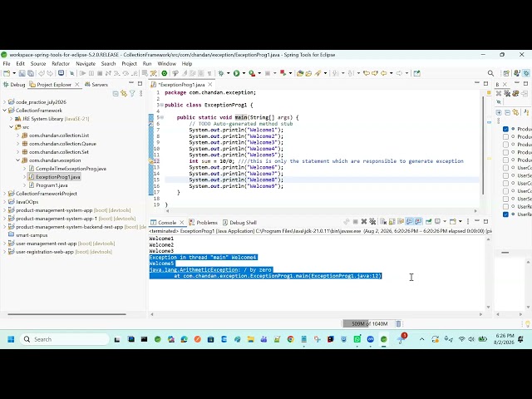Open the Refactor menu
Screen dimensions: 532x399
click(x=61, y=64)
